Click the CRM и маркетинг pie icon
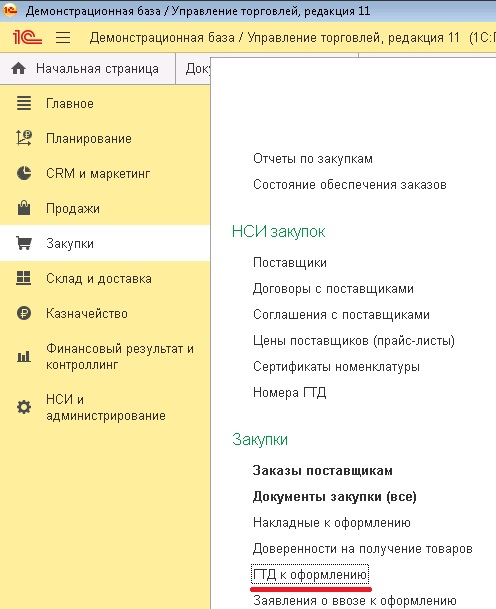 [24, 173]
